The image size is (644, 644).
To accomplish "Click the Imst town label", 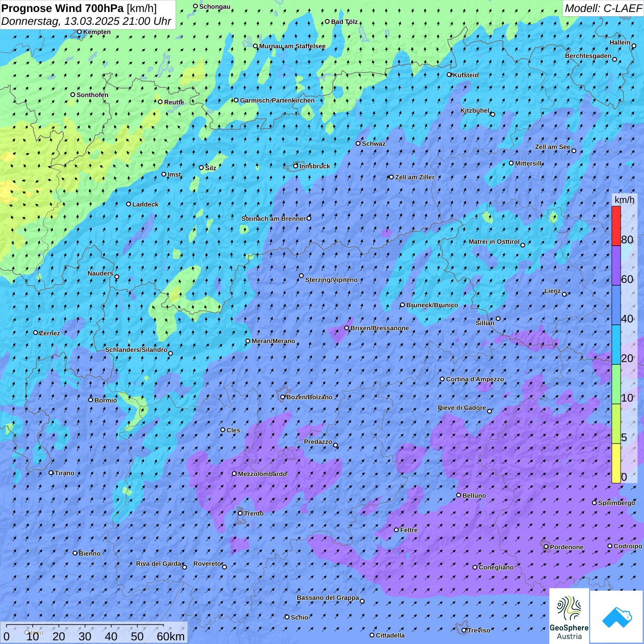I will [x=174, y=174].
